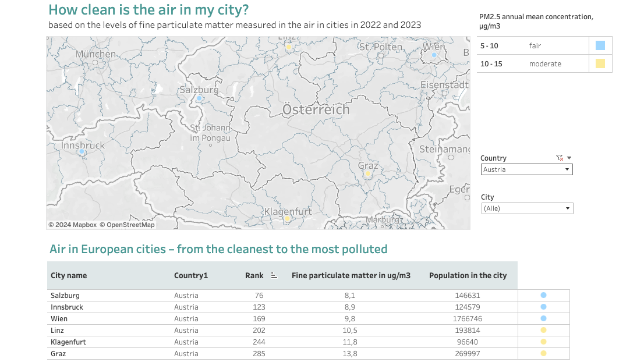Viewport: 644px width, 362px height.
Task: Click the yellow marker near Linz on the map
Action: click(289, 47)
